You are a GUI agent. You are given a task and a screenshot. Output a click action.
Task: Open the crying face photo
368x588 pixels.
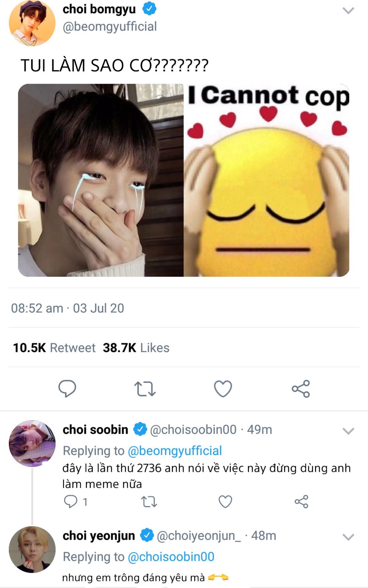point(101,180)
